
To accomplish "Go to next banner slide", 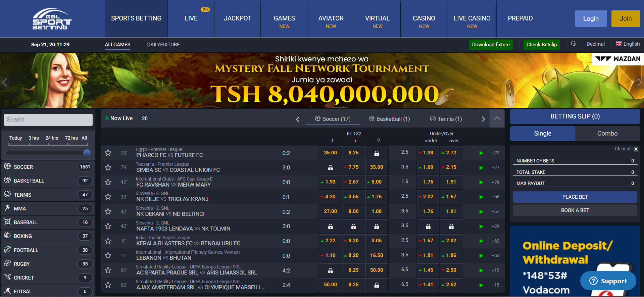I will coord(639,82).
